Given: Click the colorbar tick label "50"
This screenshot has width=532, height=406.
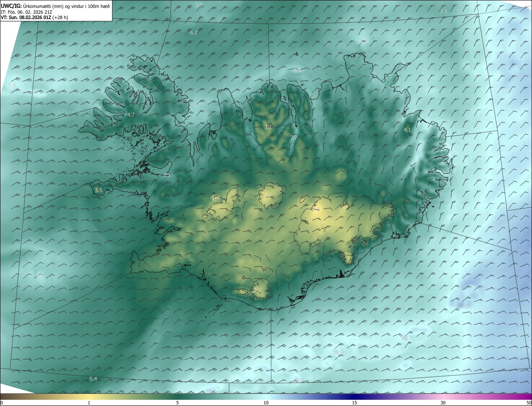Looking at the screenshot, I should (529, 403).
